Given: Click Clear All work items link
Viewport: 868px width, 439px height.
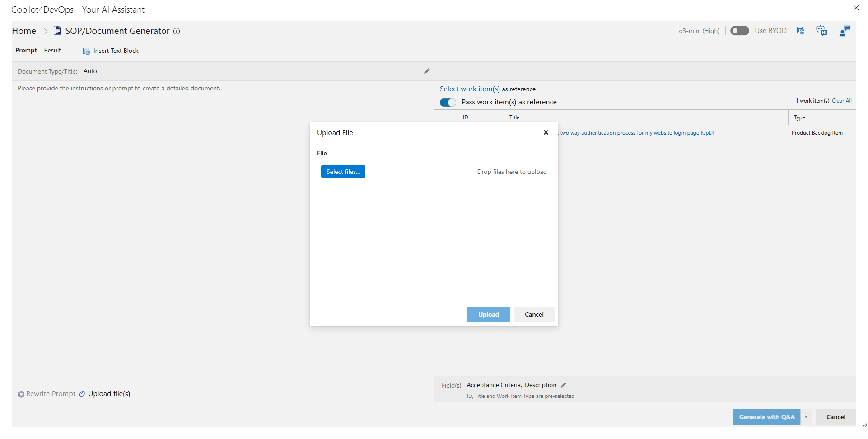Looking at the screenshot, I should pos(841,101).
